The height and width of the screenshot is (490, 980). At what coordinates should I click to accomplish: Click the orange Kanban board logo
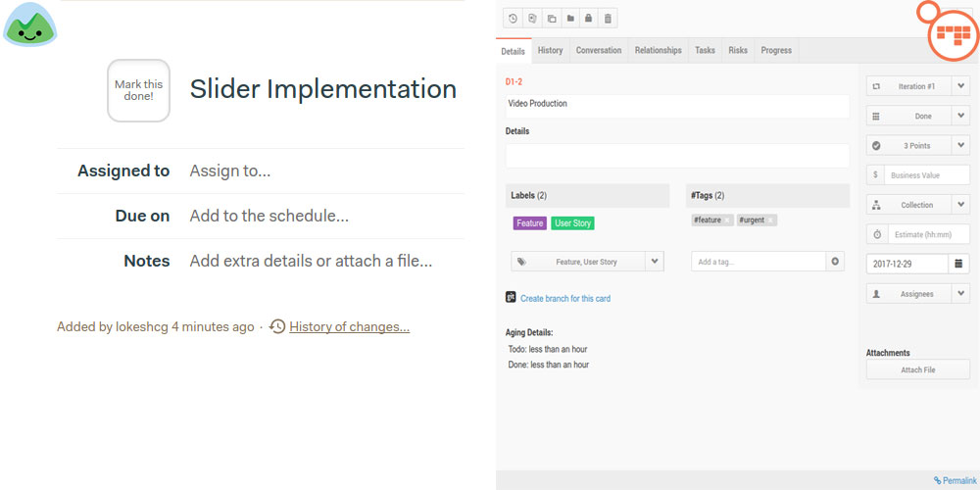(952, 31)
